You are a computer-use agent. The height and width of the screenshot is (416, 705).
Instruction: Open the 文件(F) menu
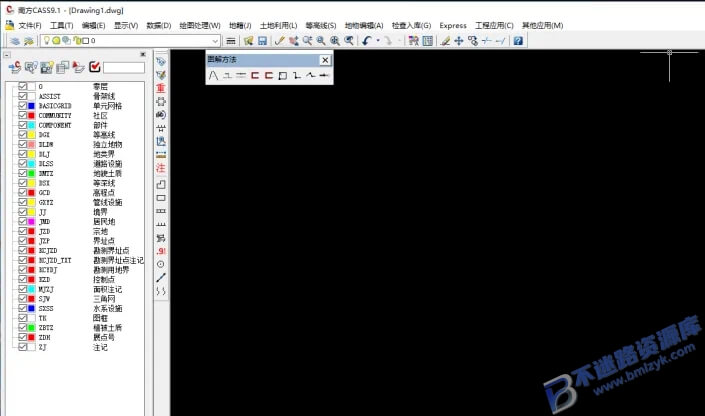pyautogui.click(x=30, y=26)
